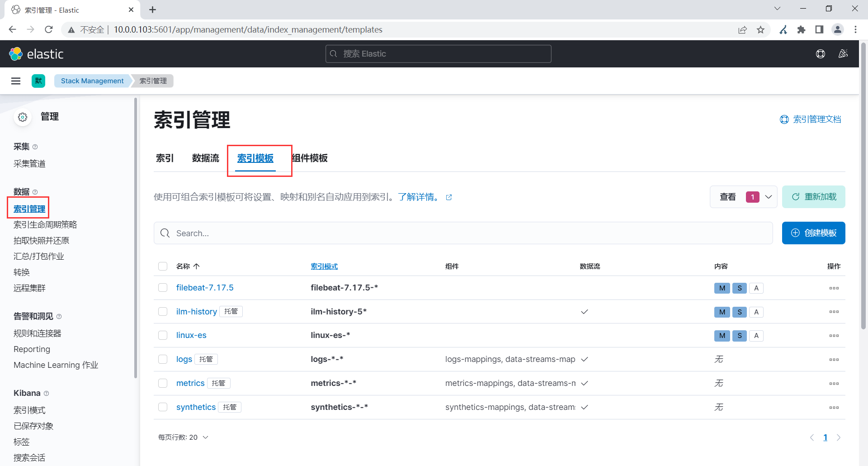Click the help icon next to 采集
This screenshot has height=466, width=868.
coord(35,147)
